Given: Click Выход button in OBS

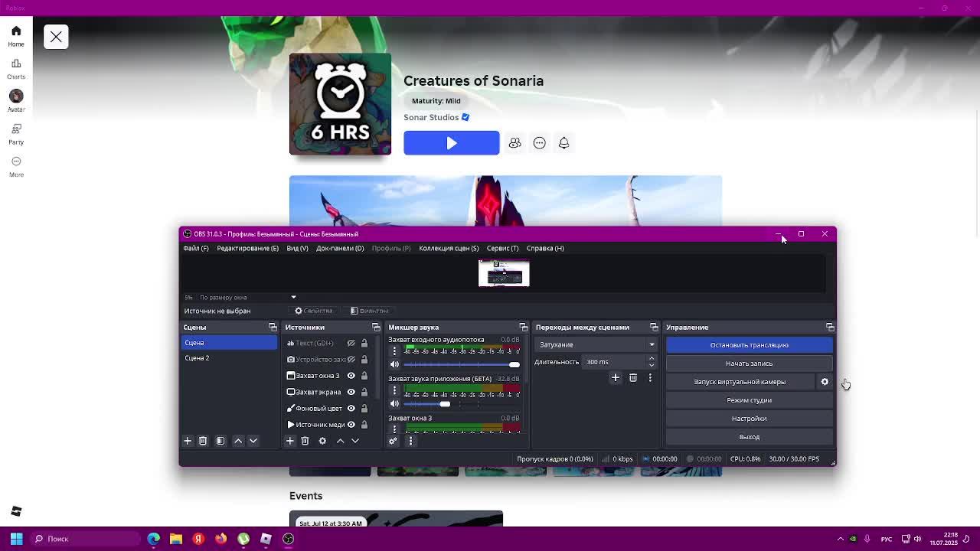Looking at the screenshot, I should 749,437.
